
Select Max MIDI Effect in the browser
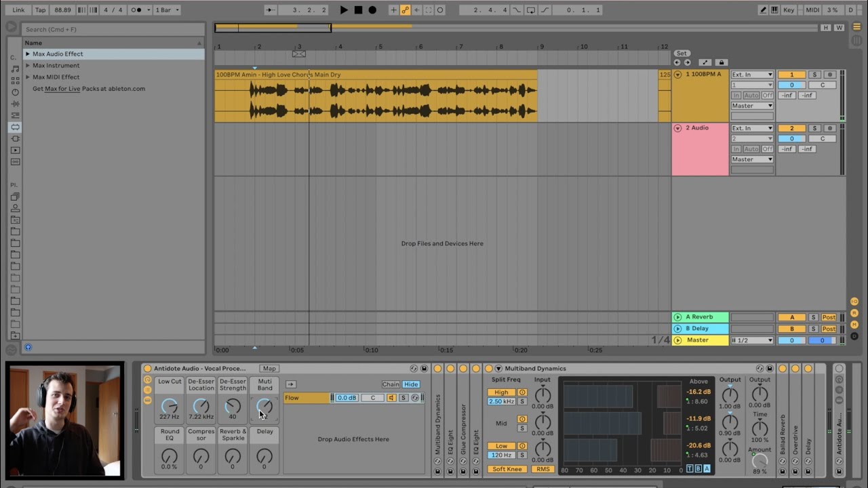click(x=56, y=77)
